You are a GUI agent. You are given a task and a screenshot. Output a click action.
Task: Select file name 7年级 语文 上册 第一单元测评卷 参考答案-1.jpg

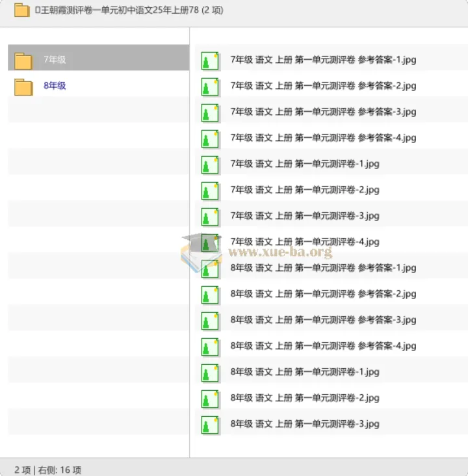pyautogui.click(x=323, y=60)
